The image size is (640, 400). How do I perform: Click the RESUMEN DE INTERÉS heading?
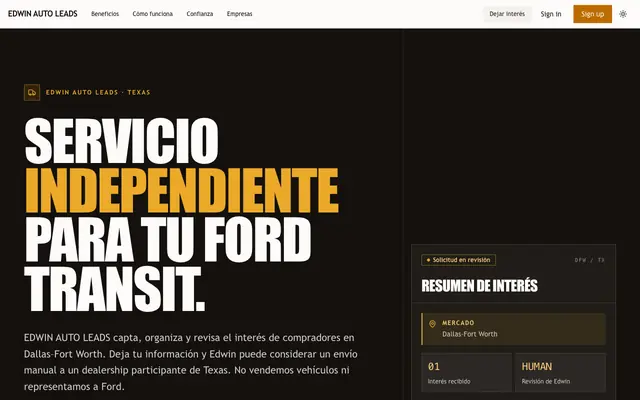(x=480, y=286)
